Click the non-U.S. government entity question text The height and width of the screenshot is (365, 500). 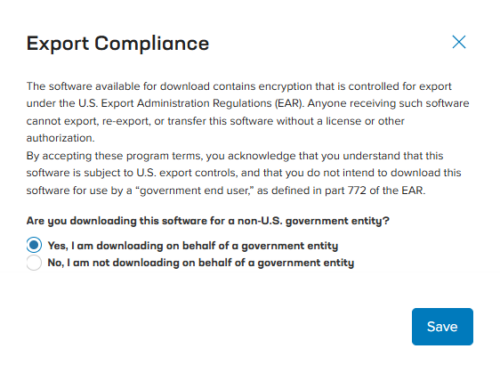[x=208, y=221]
